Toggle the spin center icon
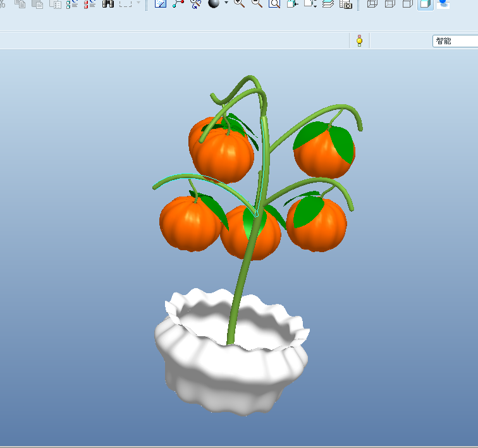This screenshot has height=448, width=478. point(178,3)
